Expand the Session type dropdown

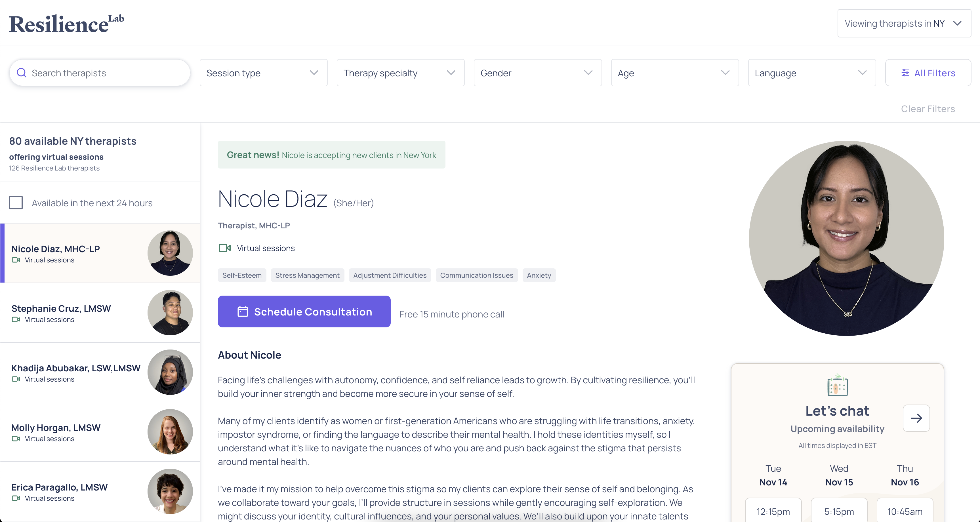tap(262, 73)
